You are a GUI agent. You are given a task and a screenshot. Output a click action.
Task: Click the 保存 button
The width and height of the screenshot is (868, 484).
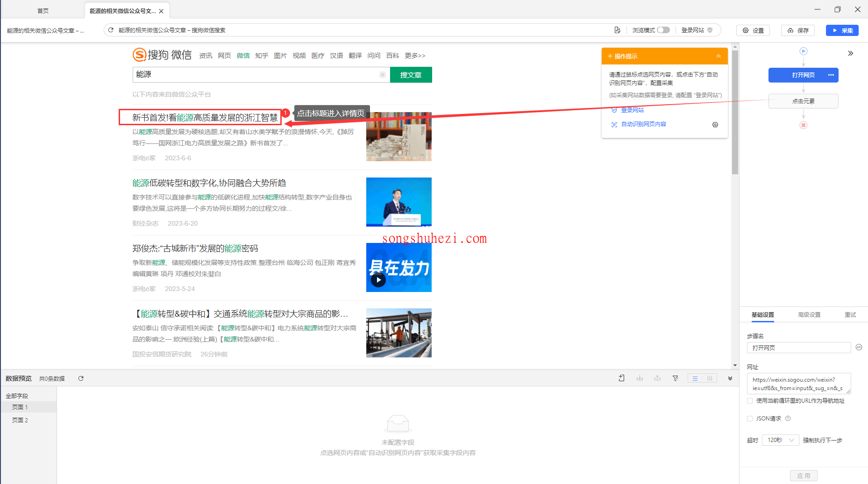[798, 30]
